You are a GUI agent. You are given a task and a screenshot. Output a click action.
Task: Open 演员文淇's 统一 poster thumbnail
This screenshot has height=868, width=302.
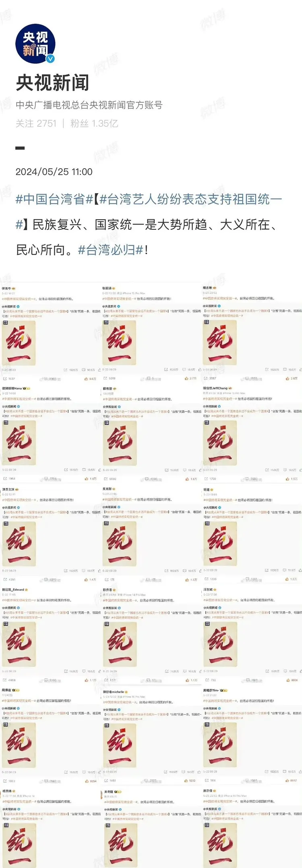coord(19,544)
